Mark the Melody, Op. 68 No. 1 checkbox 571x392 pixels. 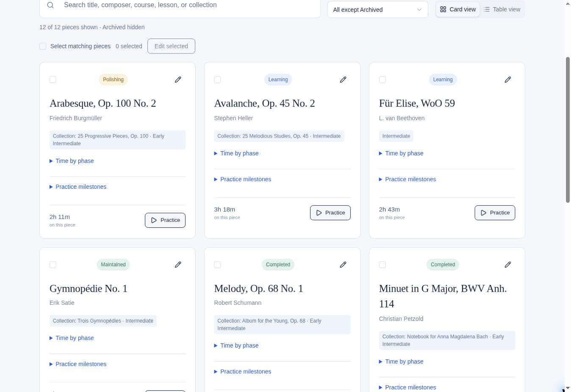217,265
